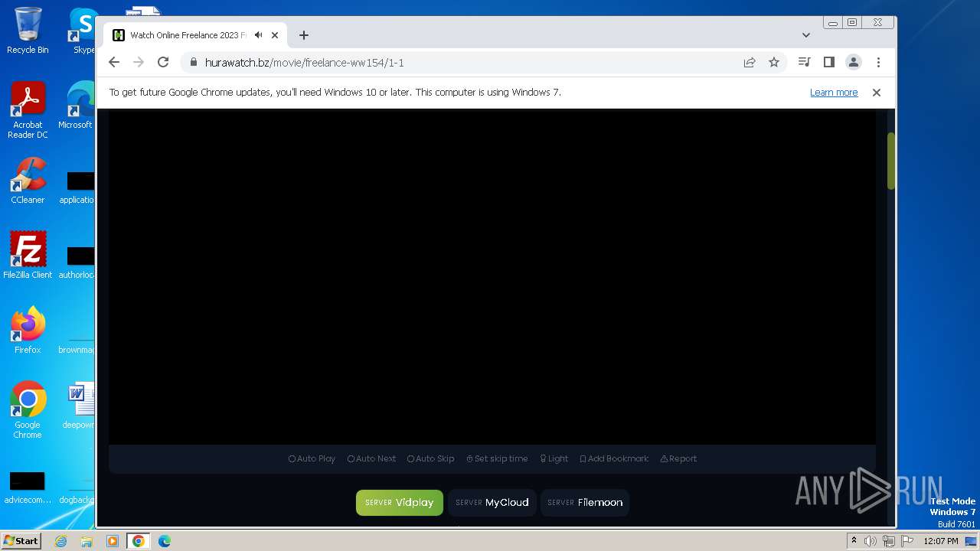
Task: Open the network tray icon
Action: point(889,541)
